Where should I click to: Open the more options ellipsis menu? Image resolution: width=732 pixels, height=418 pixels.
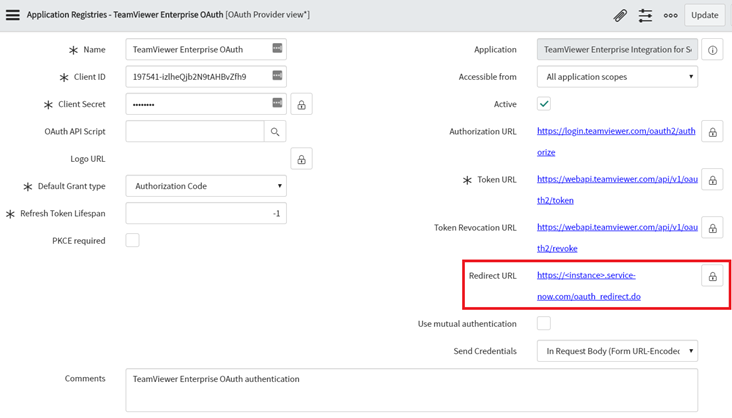(670, 15)
